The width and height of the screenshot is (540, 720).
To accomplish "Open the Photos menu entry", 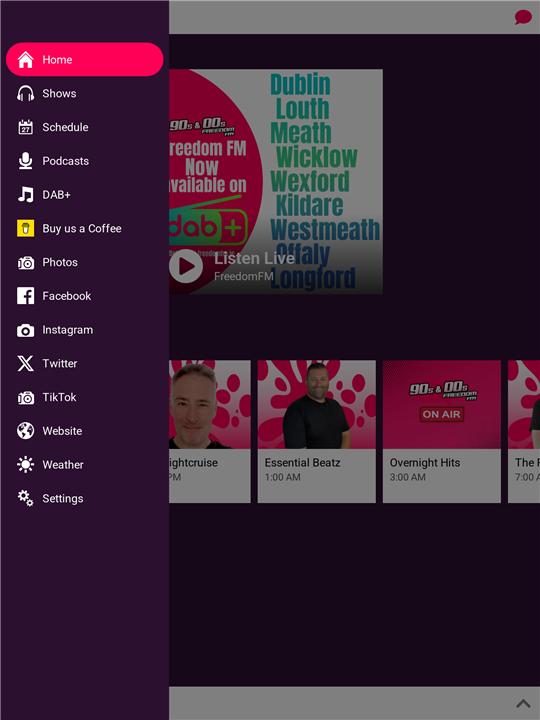I will pos(84,262).
